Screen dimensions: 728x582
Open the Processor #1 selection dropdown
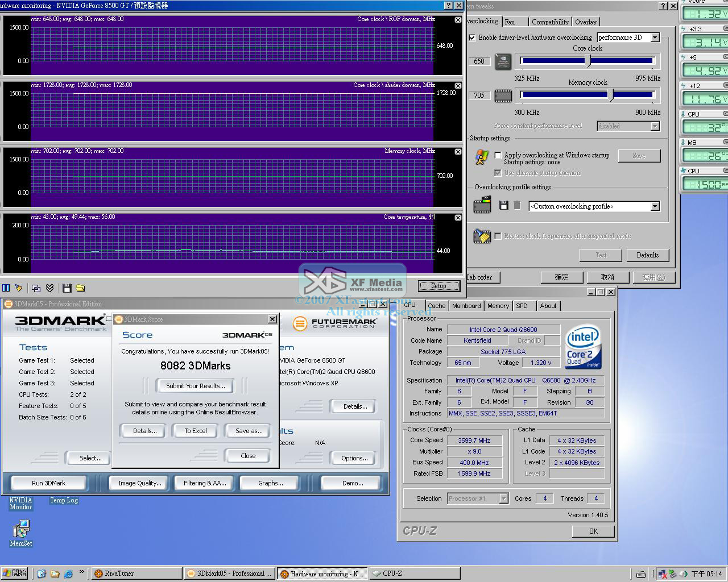click(x=503, y=498)
